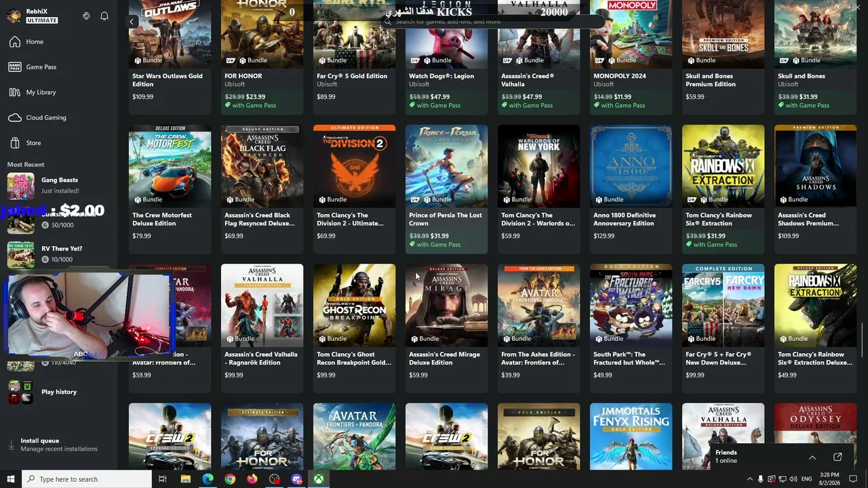Open RV There Yet? from Most Recent
Viewport: 868px width, 488px height.
[59, 254]
